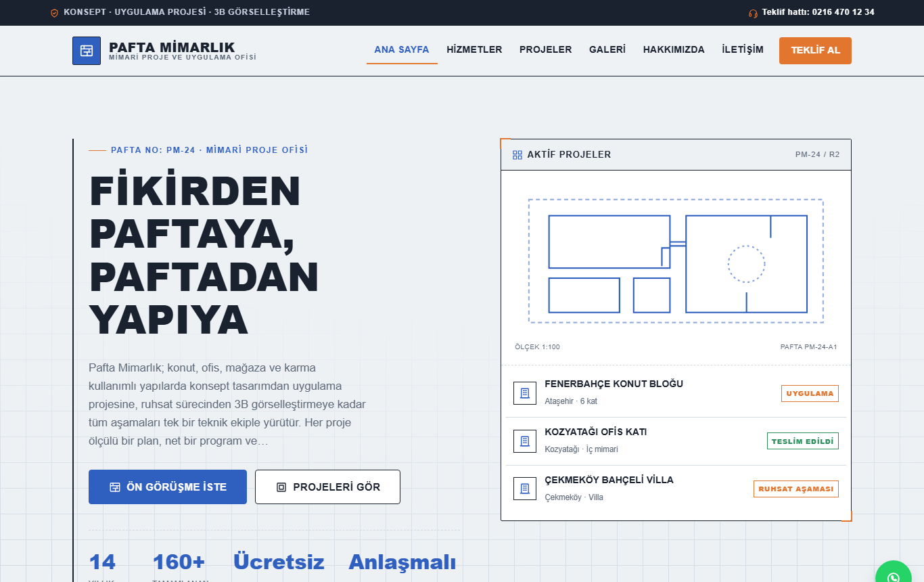Screen dimensions: 924x582
Task: Click the Ölçek 1:100 label
Action: click(x=537, y=347)
